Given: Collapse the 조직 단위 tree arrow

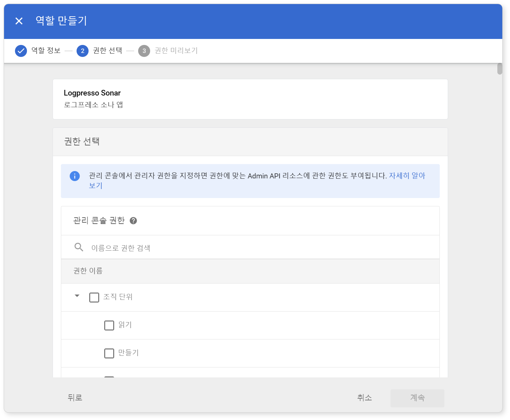Looking at the screenshot, I should tap(77, 296).
